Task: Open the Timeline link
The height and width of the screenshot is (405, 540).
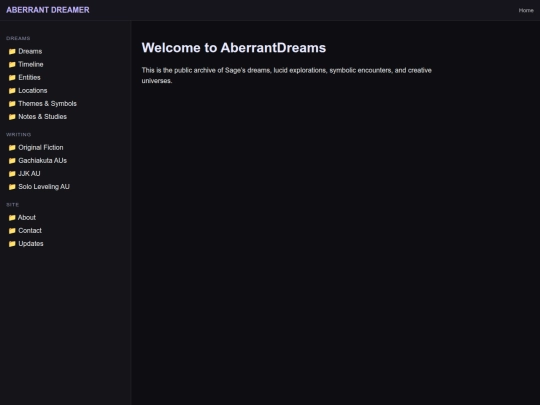Action: 31,64
